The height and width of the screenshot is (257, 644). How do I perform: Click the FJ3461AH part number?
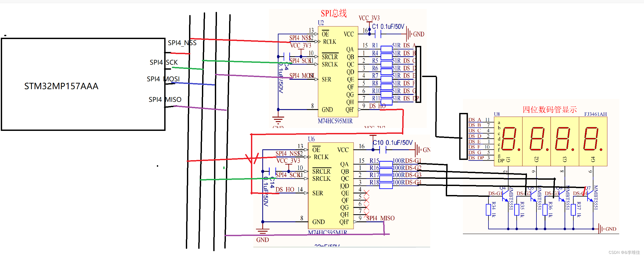click(595, 114)
